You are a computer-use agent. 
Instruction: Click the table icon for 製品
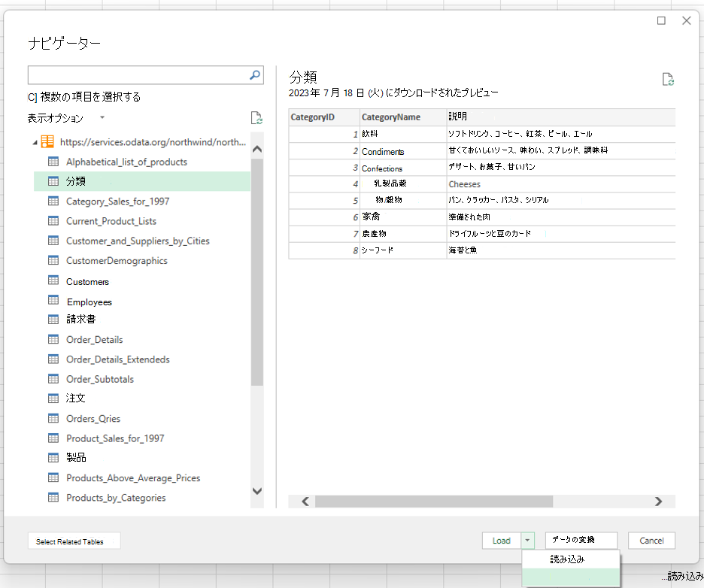click(x=53, y=458)
